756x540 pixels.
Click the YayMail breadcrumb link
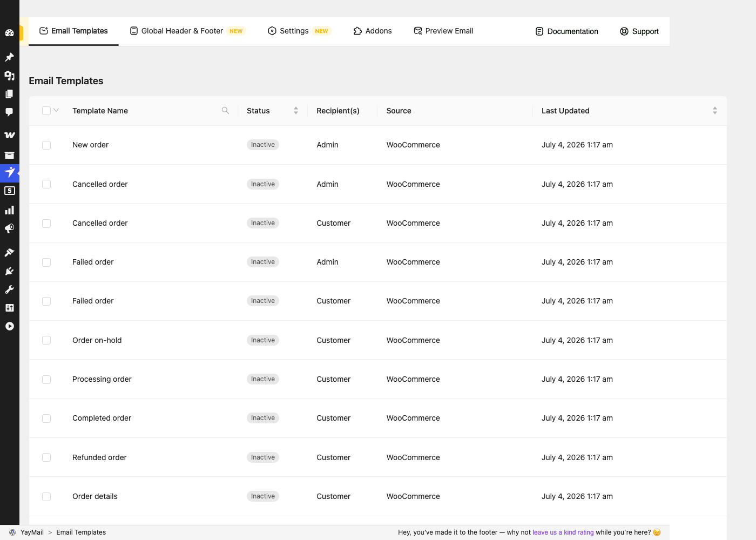[32, 532]
